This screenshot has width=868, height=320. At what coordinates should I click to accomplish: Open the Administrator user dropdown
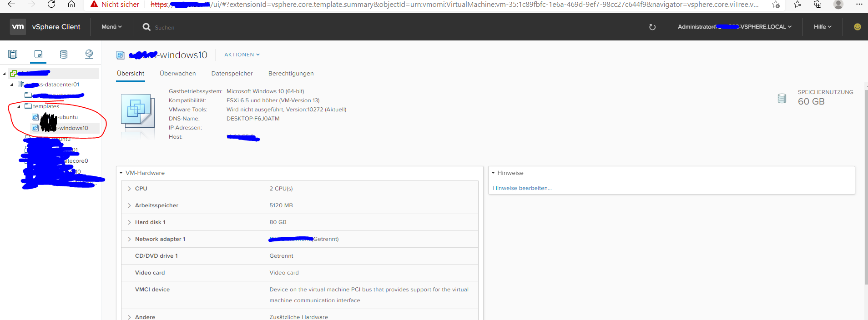click(x=735, y=27)
